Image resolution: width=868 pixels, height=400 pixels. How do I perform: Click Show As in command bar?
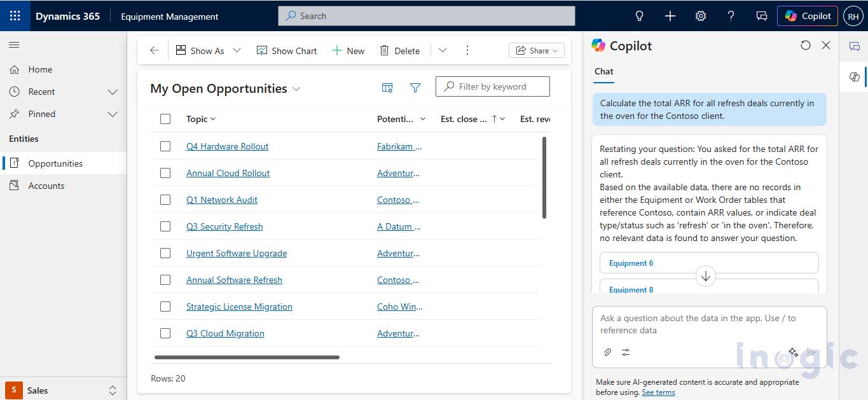tap(200, 51)
